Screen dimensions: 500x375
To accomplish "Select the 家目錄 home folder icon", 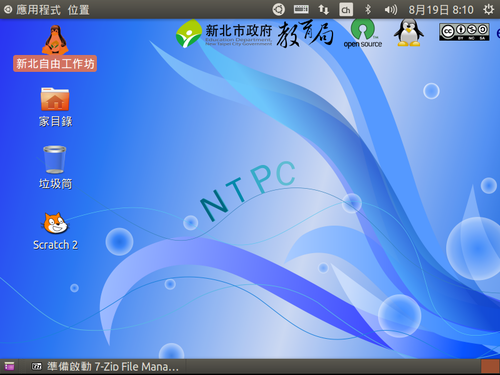I will tap(55, 99).
